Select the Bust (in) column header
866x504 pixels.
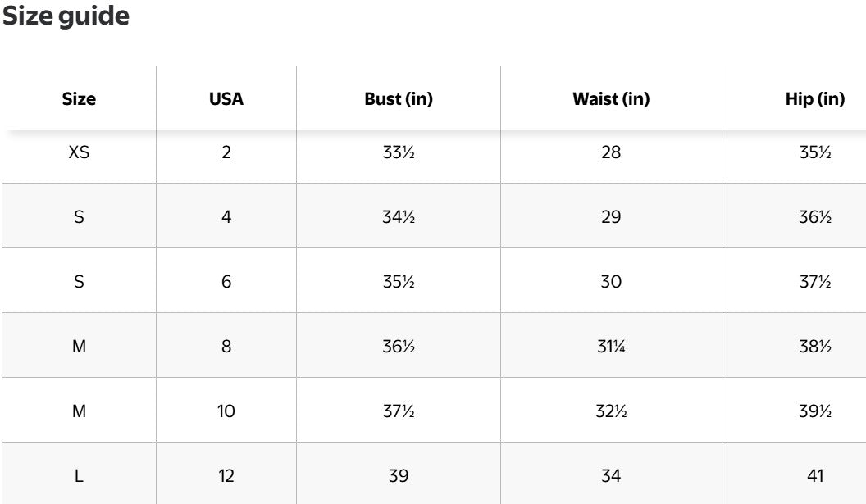pos(399,99)
